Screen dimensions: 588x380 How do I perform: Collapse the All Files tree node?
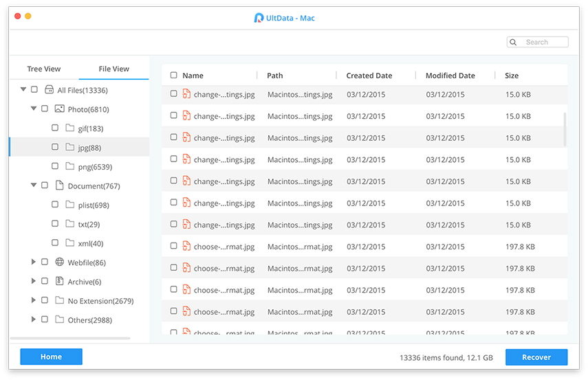tap(23, 89)
